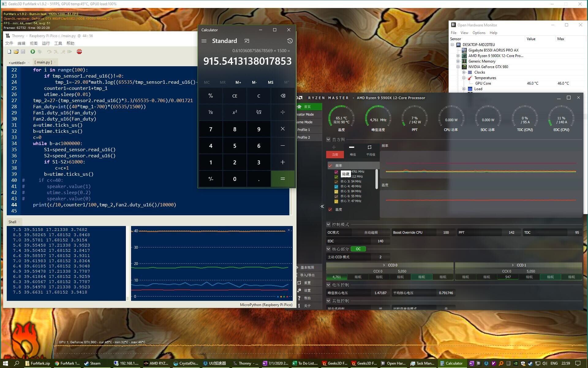Open the Options menu in Open Hardware Monitor
This screenshot has width=588, height=368.
click(479, 33)
